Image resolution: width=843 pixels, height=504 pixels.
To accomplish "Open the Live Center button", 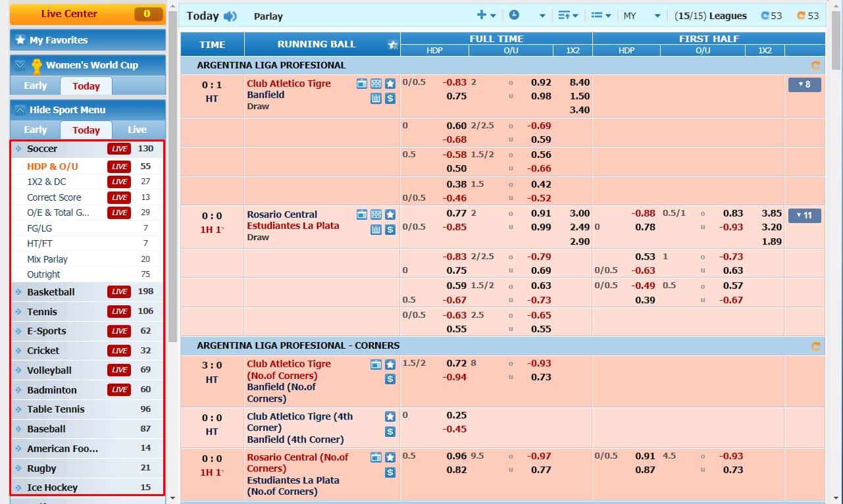I will (x=88, y=14).
